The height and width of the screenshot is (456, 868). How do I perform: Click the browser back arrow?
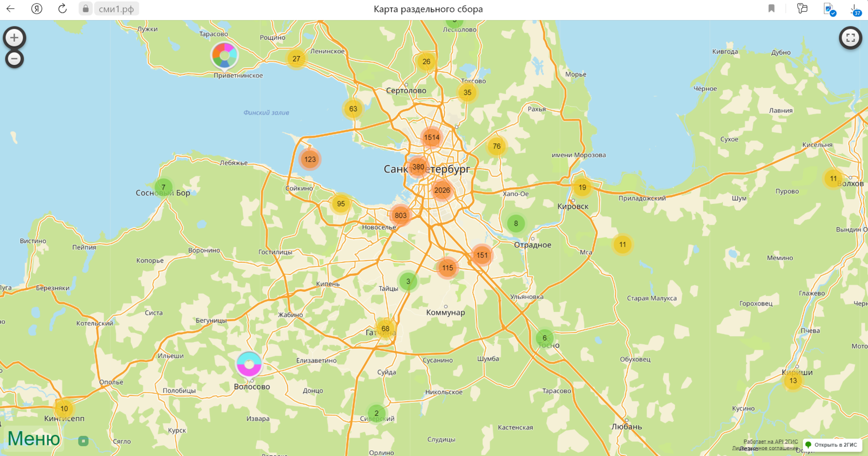(10, 9)
